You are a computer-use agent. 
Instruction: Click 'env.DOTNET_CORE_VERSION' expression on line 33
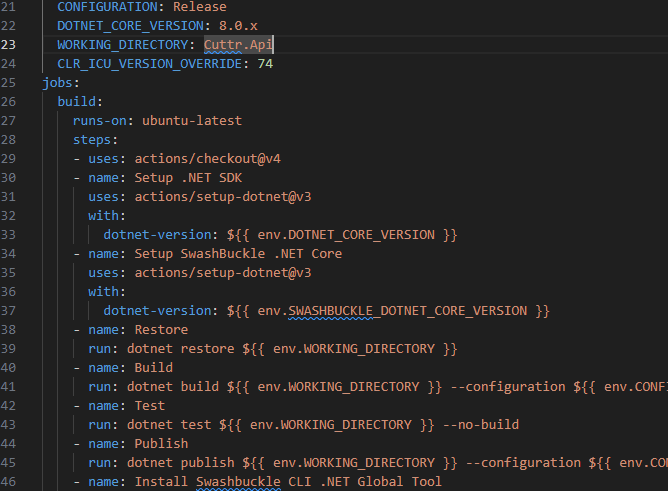pyautogui.click(x=346, y=235)
